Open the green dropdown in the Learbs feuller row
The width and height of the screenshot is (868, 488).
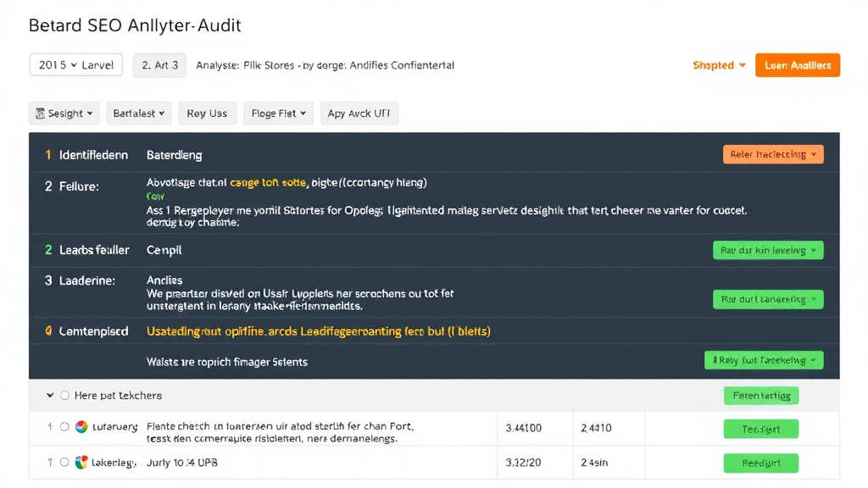(x=767, y=250)
